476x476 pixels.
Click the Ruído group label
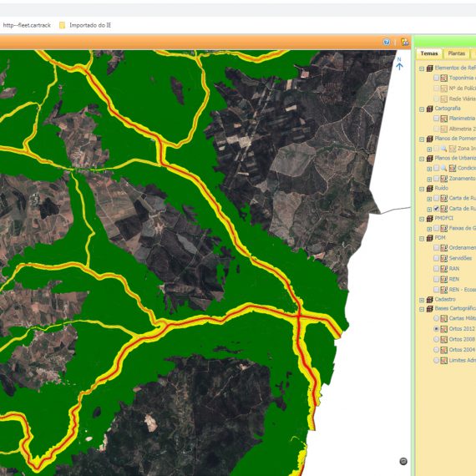441,188
